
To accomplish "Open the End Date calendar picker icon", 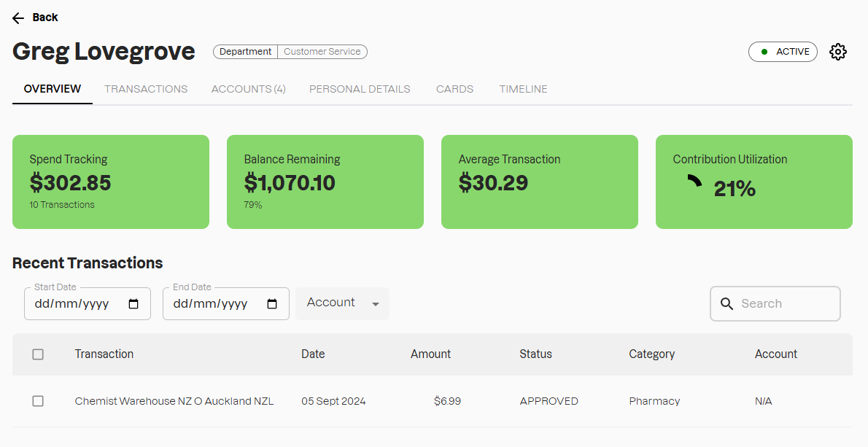I will [x=272, y=304].
